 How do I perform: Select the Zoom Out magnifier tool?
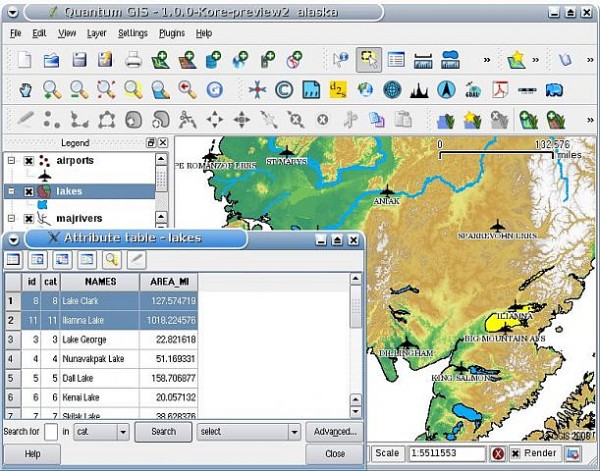click(x=79, y=90)
